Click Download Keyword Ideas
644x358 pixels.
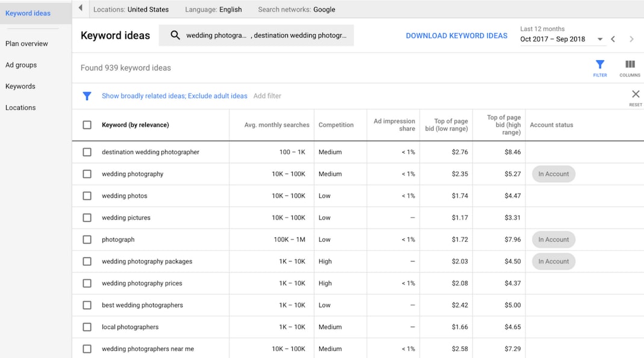(x=456, y=36)
